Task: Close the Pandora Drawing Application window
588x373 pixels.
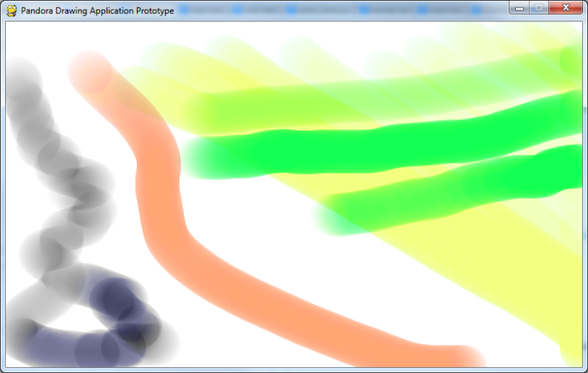Action: click(x=566, y=7)
